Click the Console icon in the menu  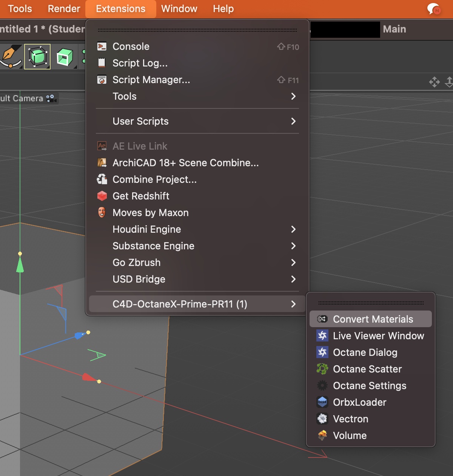click(x=102, y=46)
